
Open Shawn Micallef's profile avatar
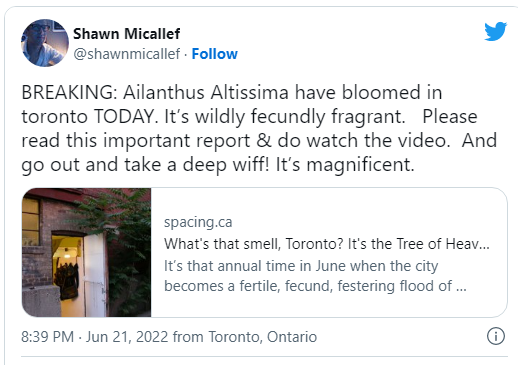[45, 43]
